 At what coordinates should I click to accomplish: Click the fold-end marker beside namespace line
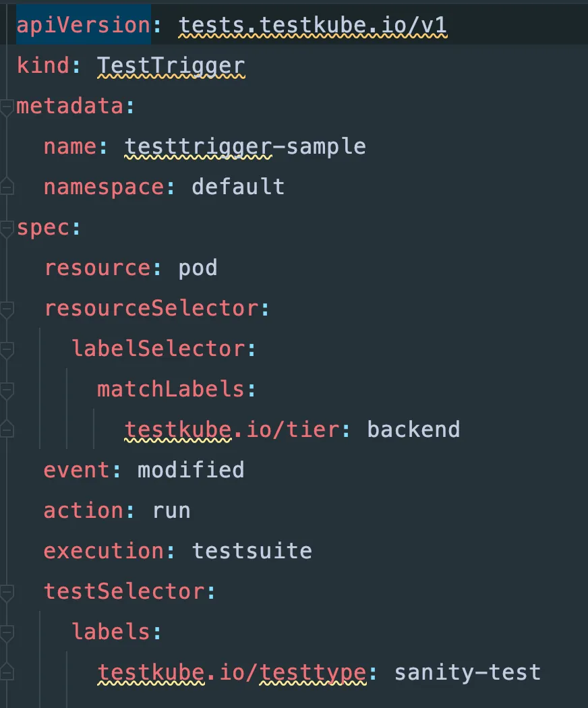(6, 185)
